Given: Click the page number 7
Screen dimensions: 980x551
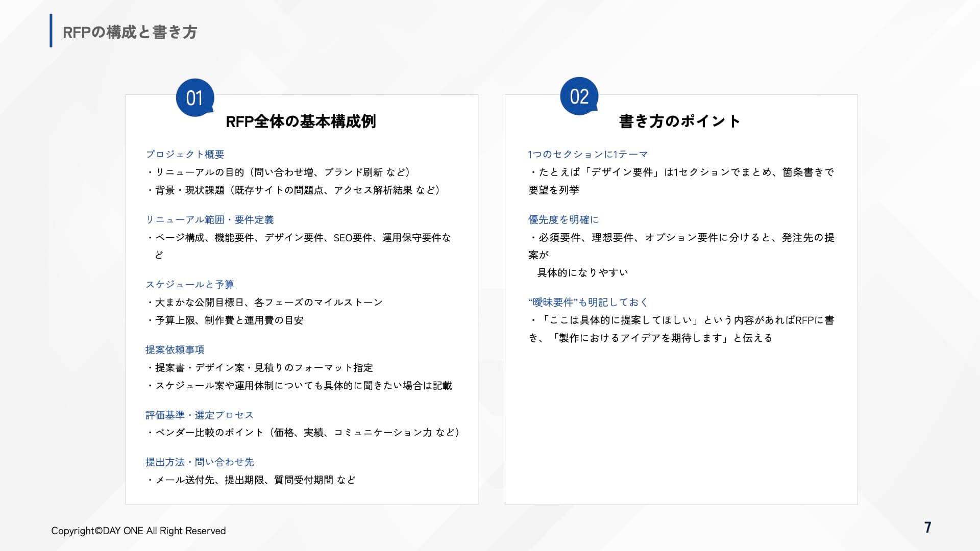Looking at the screenshot, I should [x=927, y=527].
